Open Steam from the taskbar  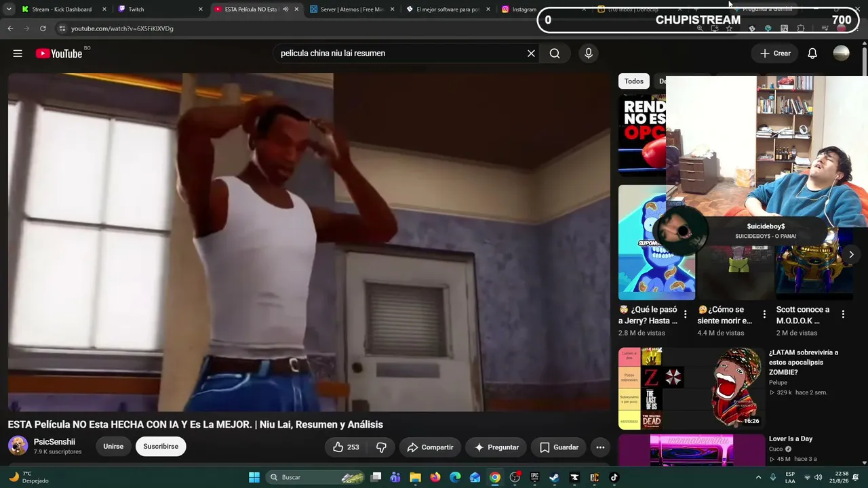(x=554, y=477)
